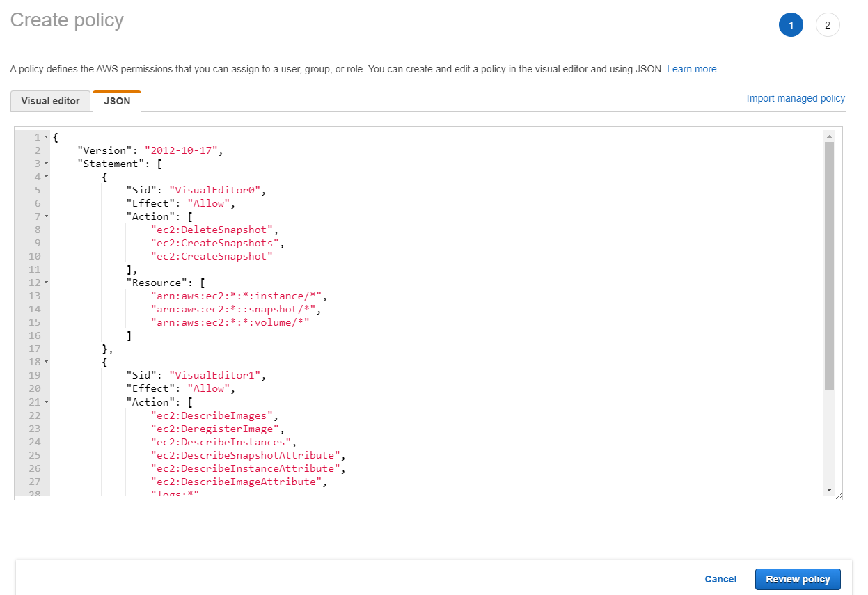Viewport: 868px width, 595px height.
Task: Click Import managed policy link
Action: [796, 98]
